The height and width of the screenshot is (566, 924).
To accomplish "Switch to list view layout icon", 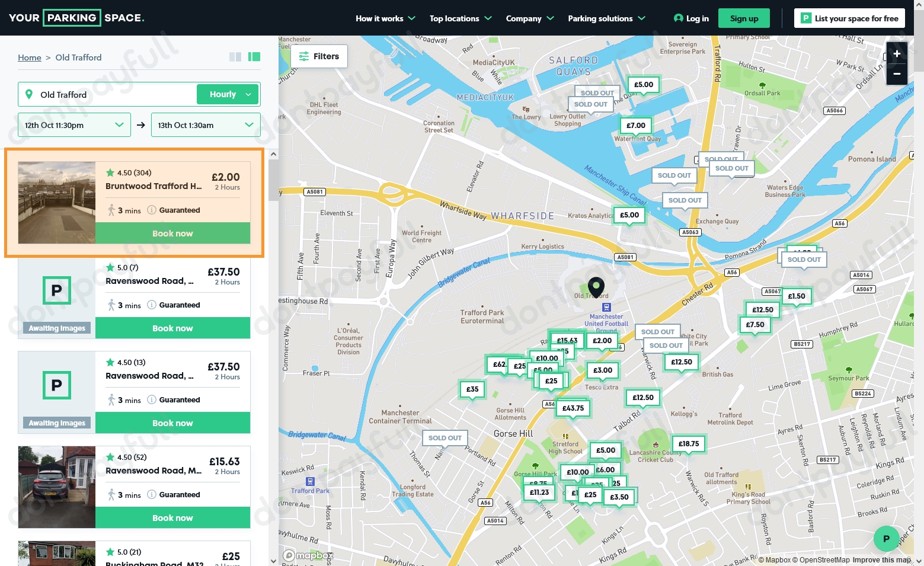I will 254,57.
